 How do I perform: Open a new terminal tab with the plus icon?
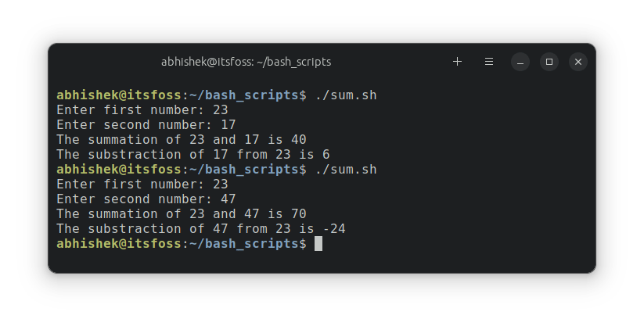point(458,61)
